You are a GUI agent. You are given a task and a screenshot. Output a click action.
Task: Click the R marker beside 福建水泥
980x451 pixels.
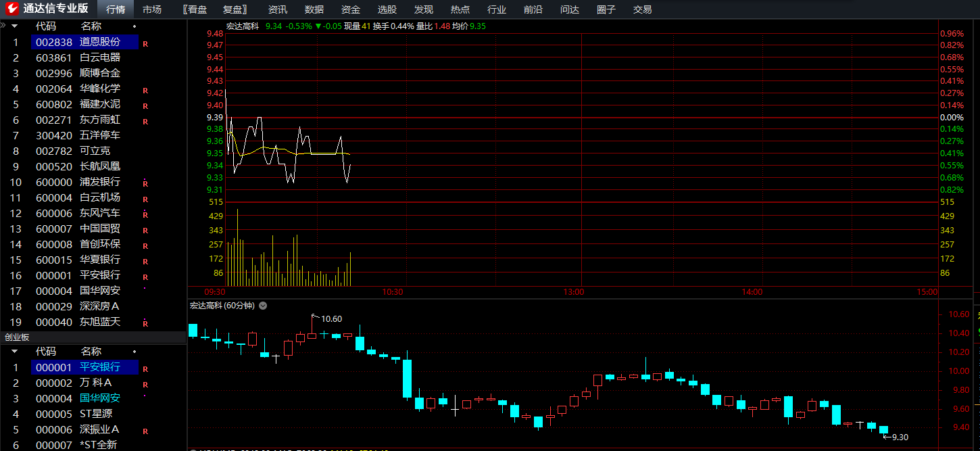tap(145, 105)
